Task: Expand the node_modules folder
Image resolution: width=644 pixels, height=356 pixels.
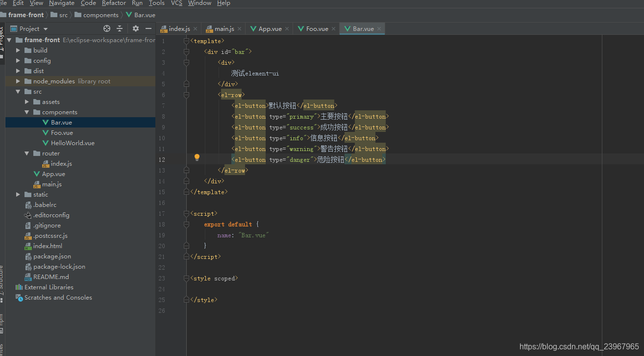Action: [18, 81]
